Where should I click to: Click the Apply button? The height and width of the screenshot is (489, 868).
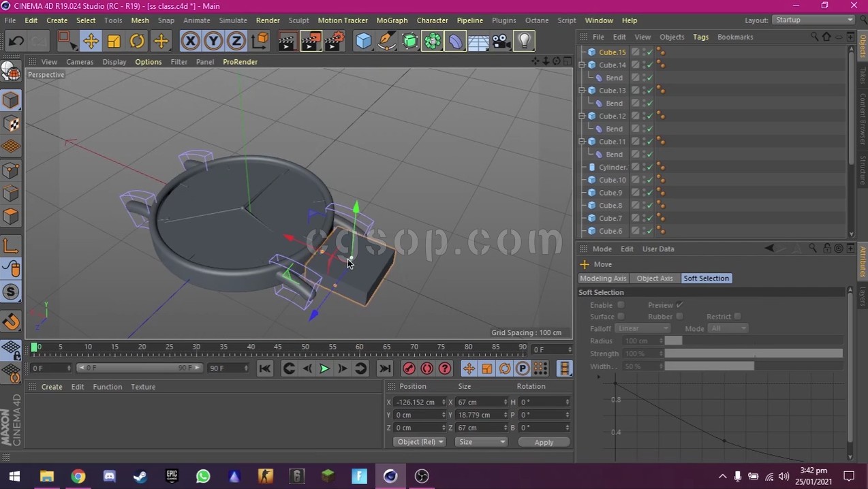(x=544, y=443)
